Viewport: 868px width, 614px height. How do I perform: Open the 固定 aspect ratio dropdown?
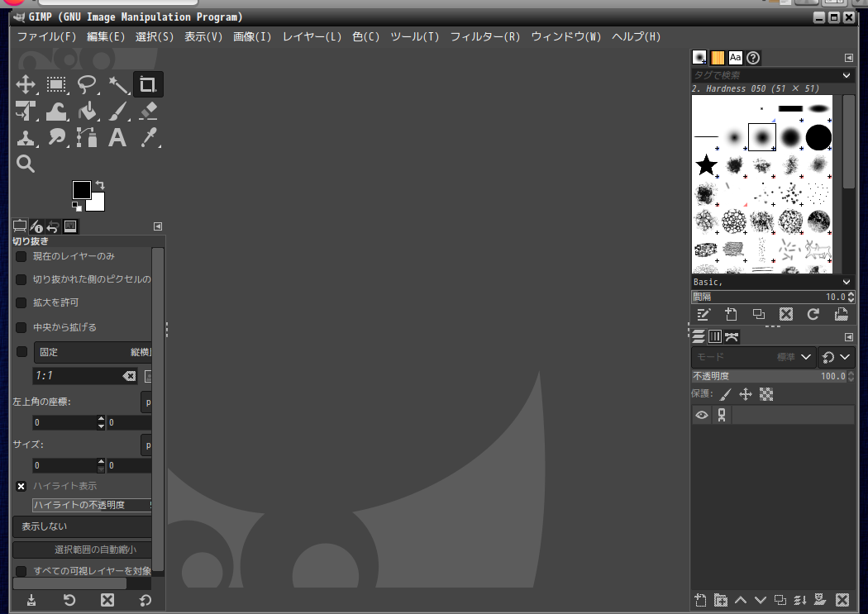click(x=93, y=352)
